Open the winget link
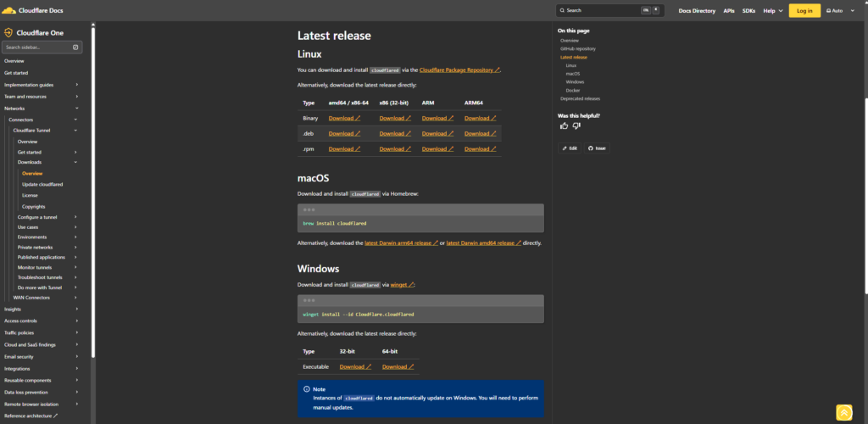Viewport: 868px width, 424px height. (402, 285)
